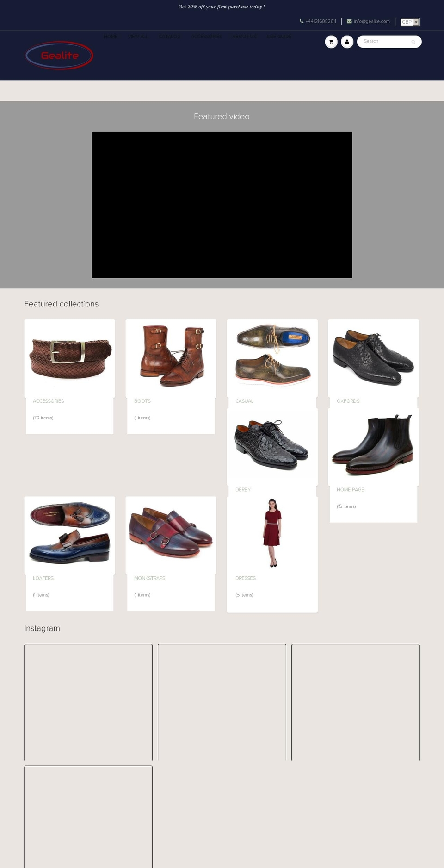The width and height of the screenshot is (444, 868).
Task: Click the envelope icon beside info@gealite.com
Action: tap(349, 21)
